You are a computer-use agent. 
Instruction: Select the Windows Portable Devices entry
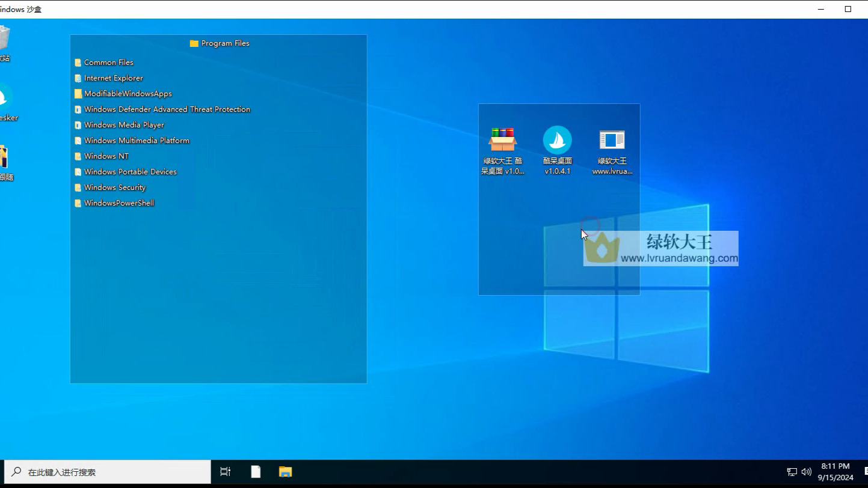(x=126, y=172)
